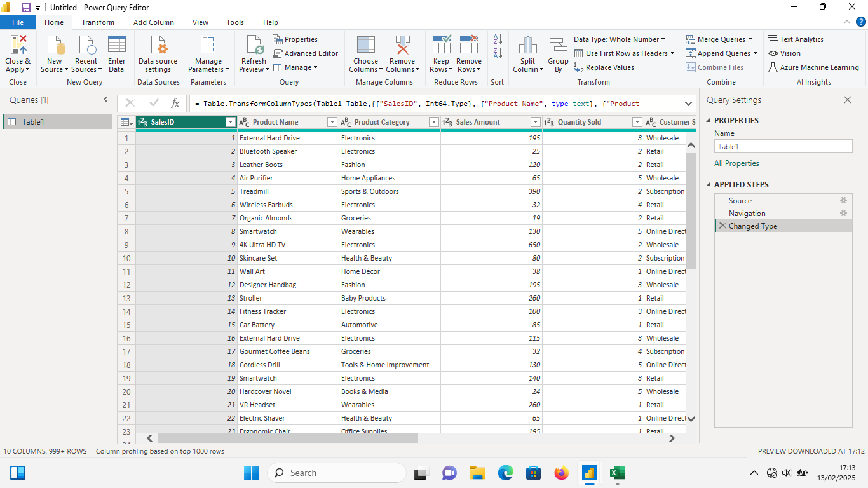Open query Properties

tap(295, 39)
